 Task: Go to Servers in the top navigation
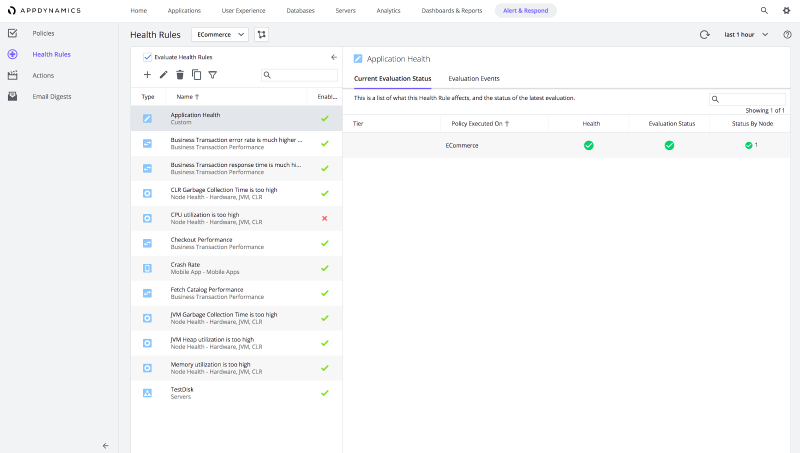345,10
